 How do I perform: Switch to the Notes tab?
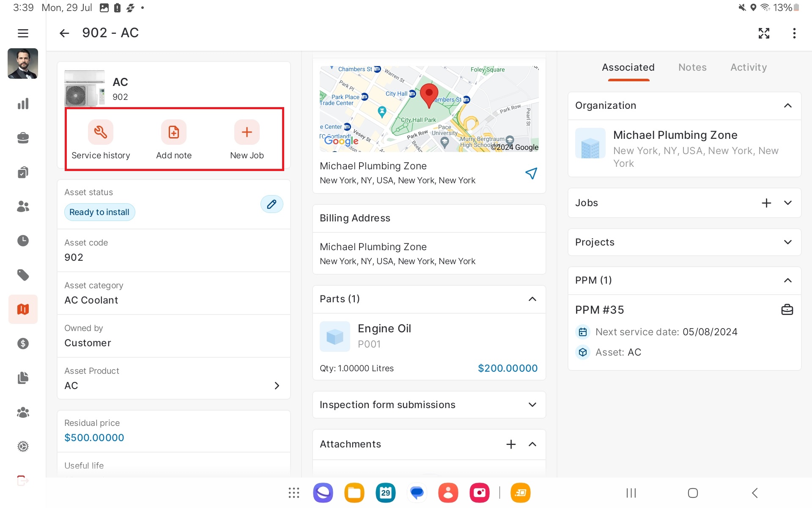tap(692, 67)
